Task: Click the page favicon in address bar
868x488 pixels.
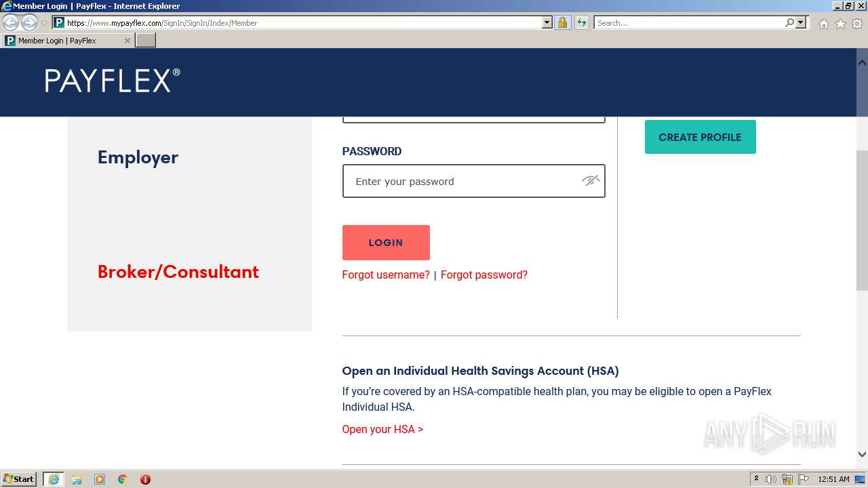Action: pyautogui.click(x=59, y=23)
